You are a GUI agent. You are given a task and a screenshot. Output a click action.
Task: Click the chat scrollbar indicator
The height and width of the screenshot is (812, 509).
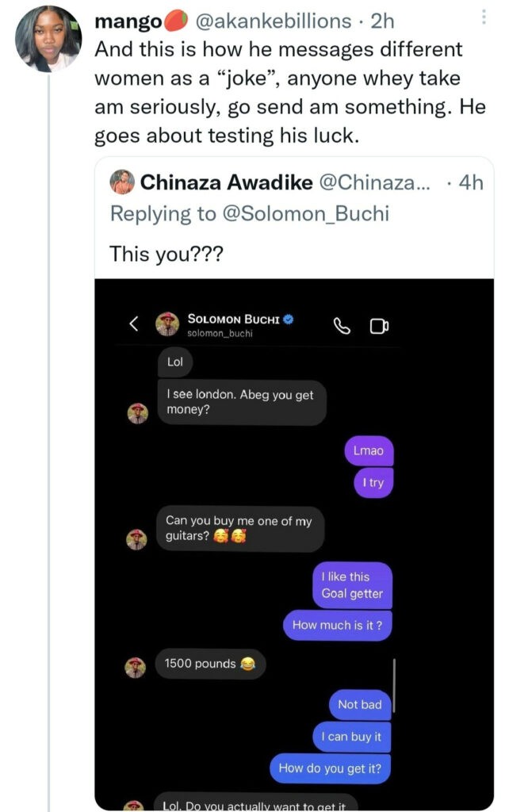click(x=394, y=685)
